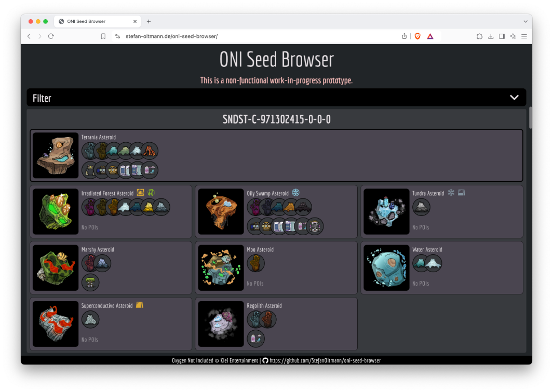
Task: Click the POI icon under Regolith Asteroid
Action: [255, 339]
